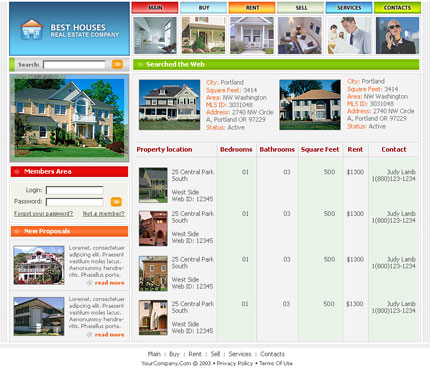
Task: Click icon beside first read more link
Action: point(89,283)
